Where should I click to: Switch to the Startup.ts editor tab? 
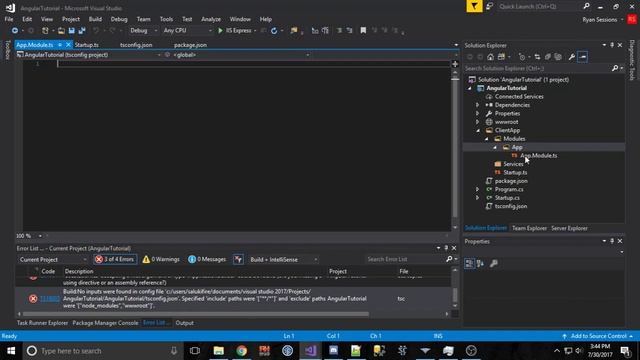87,45
